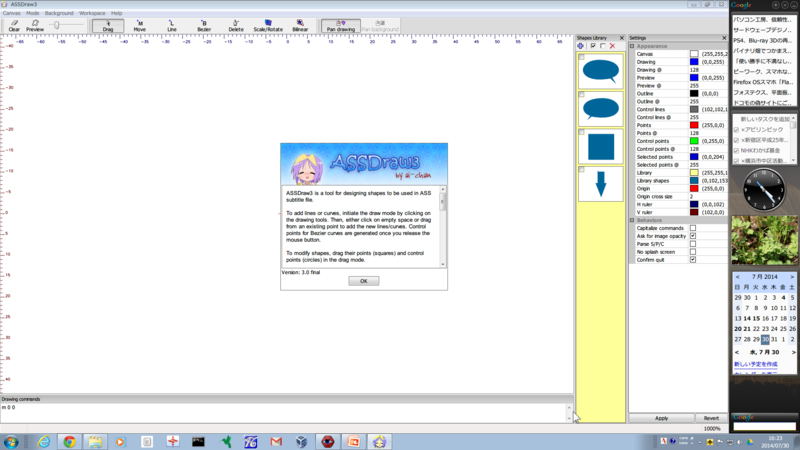Click the Control points green swatch
The height and width of the screenshot is (450, 800).
pyautogui.click(x=694, y=141)
